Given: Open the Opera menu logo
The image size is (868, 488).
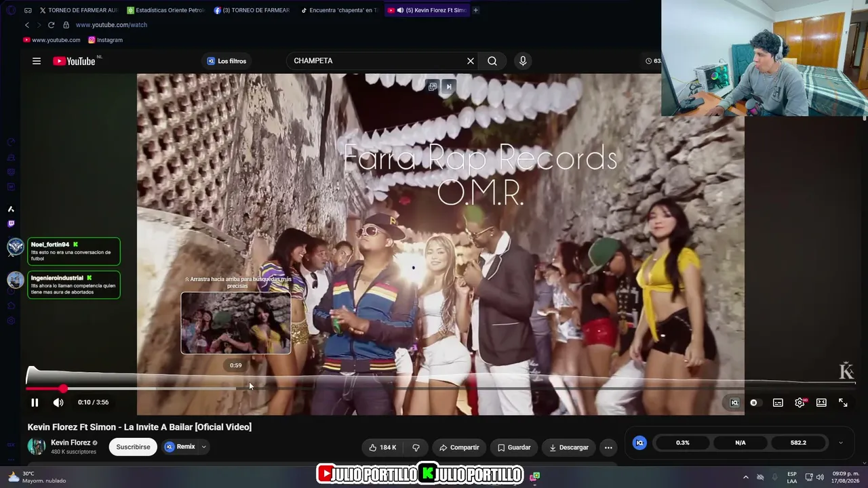Looking at the screenshot, I should (x=11, y=10).
